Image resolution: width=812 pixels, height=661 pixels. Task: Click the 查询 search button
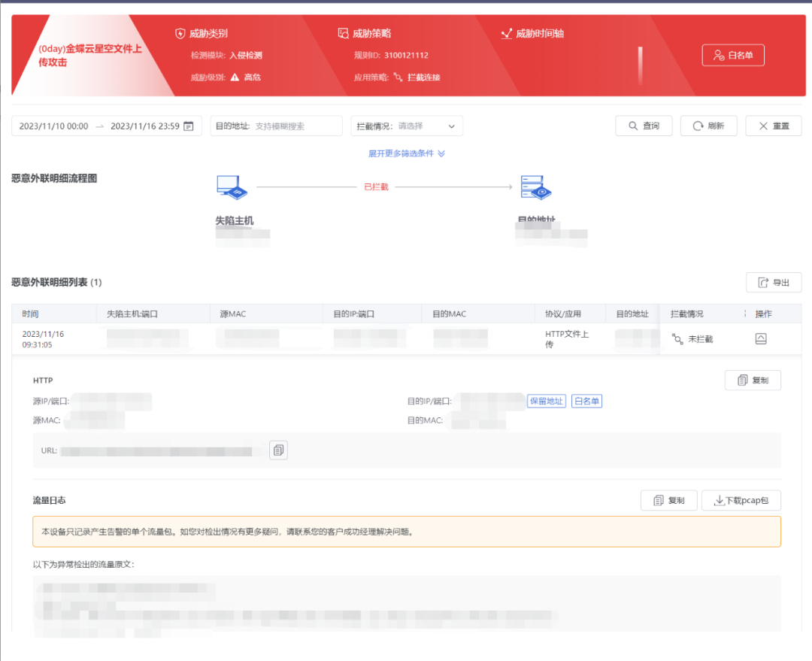click(x=644, y=126)
